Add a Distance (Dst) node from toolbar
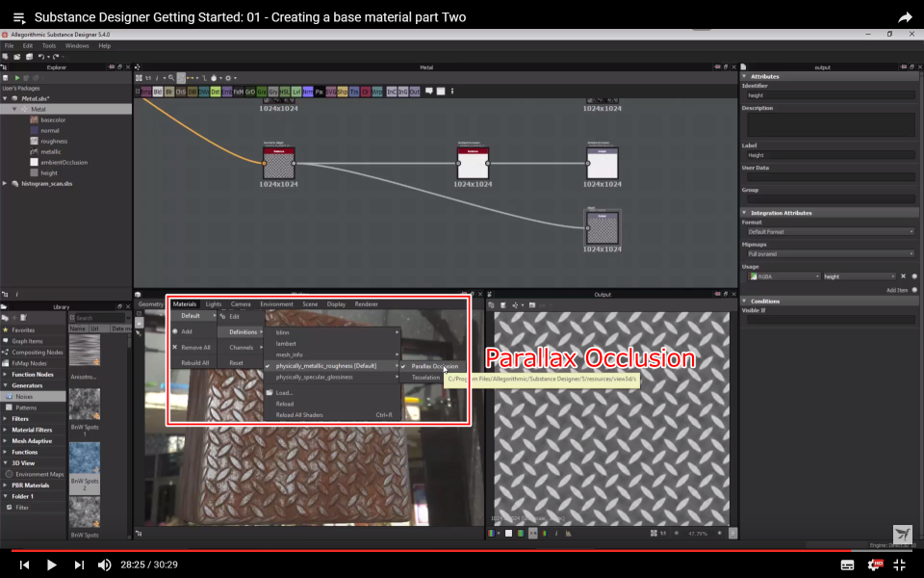 (x=216, y=92)
